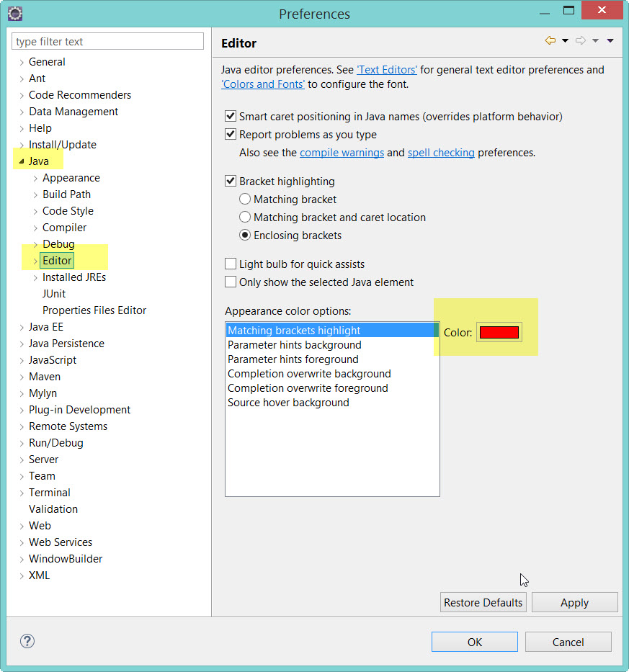Select Remote Systems in the tree
The height and width of the screenshot is (672, 629).
click(x=68, y=426)
